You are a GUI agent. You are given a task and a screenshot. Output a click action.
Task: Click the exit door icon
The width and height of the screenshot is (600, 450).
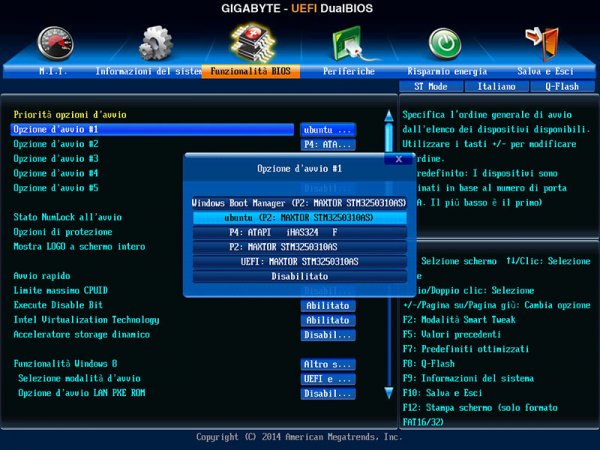(x=543, y=44)
